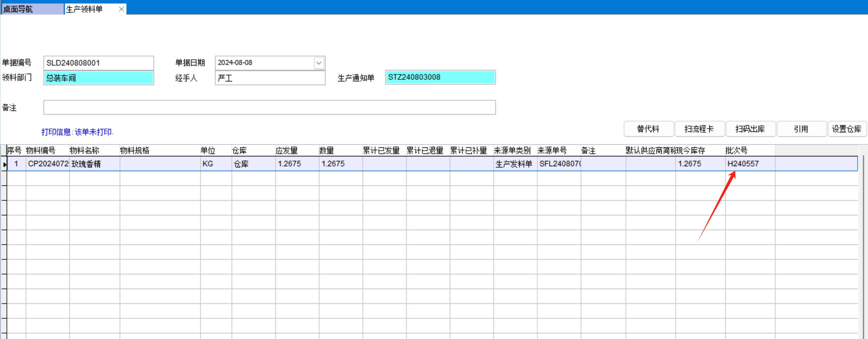This screenshot has width=868, height=339.
Task: Close the 生产领料单 tab
Action: pos(121,9)
